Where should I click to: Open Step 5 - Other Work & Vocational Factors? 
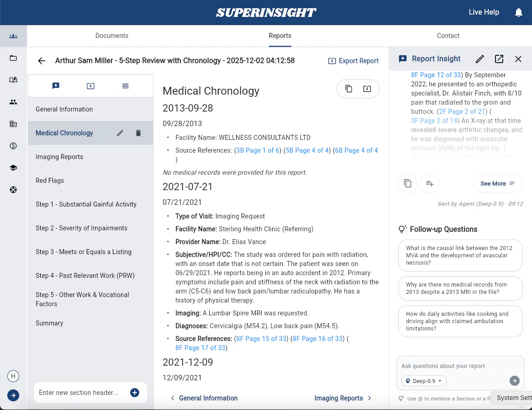[x=90, y=299]
